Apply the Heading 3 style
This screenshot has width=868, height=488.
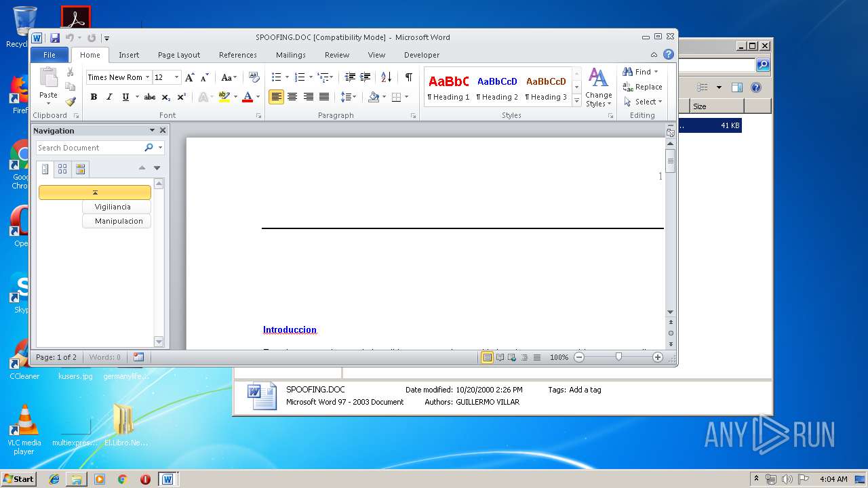[546, 87]
